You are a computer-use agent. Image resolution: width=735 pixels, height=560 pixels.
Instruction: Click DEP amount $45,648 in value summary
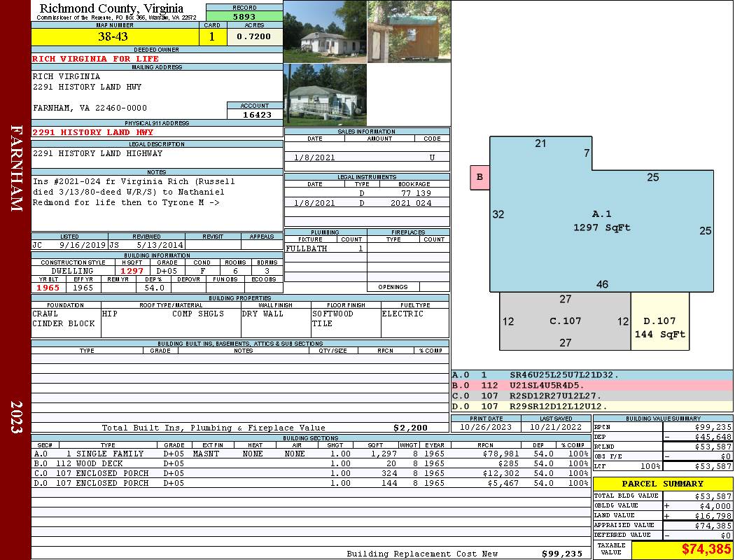click(x=713, y=437)
